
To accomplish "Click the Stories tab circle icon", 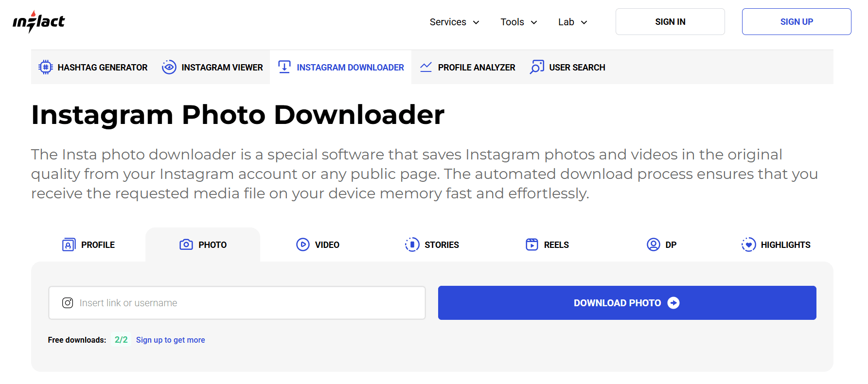I will [412, 244].
